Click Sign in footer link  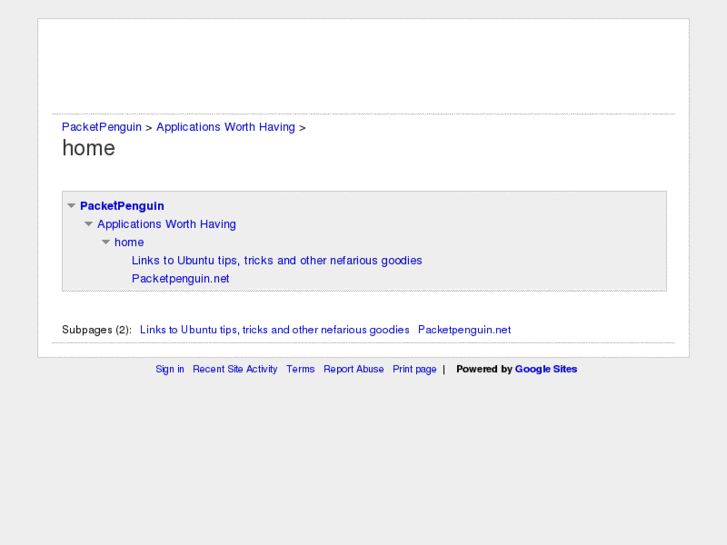click(x=170, y=369)
